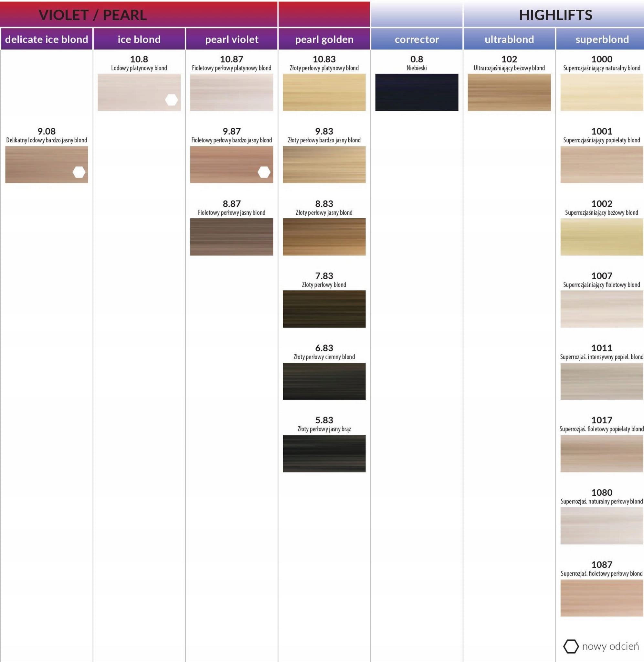
Task: Click the HIGHLIFTS section title
Action: point(555,15)
